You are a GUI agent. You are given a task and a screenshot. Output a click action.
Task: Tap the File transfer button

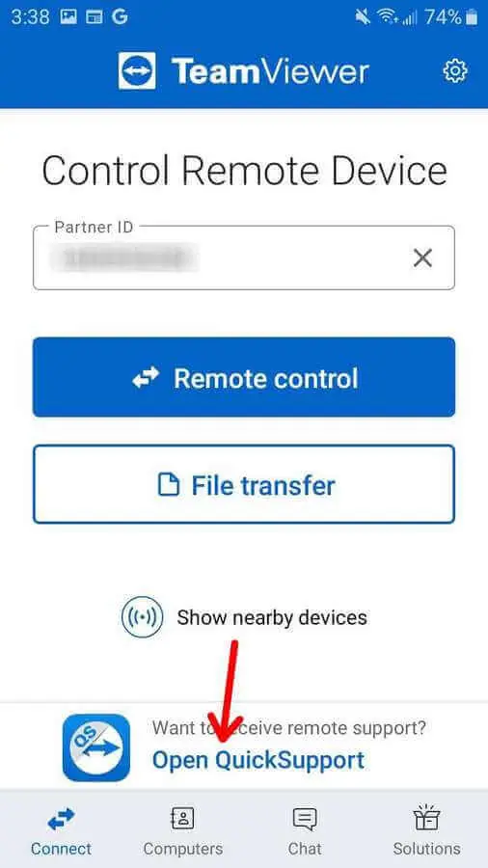pos(244,484)
